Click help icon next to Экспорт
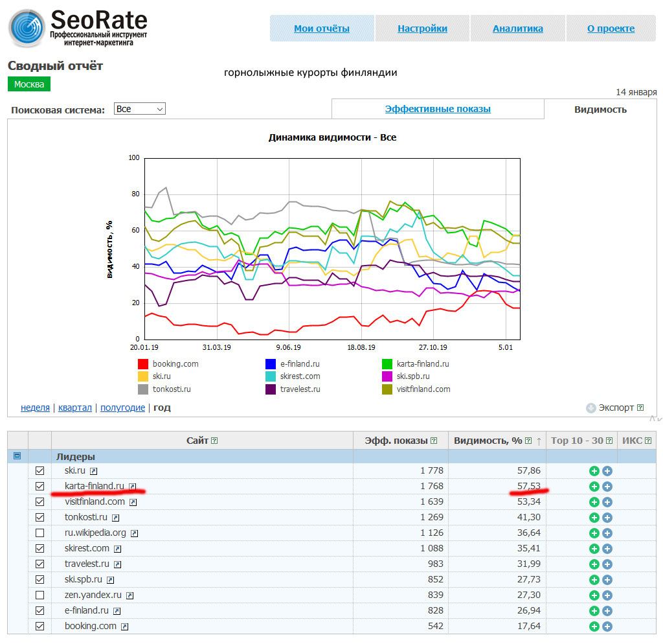This screenshot has height=644, width=663. 640,408
